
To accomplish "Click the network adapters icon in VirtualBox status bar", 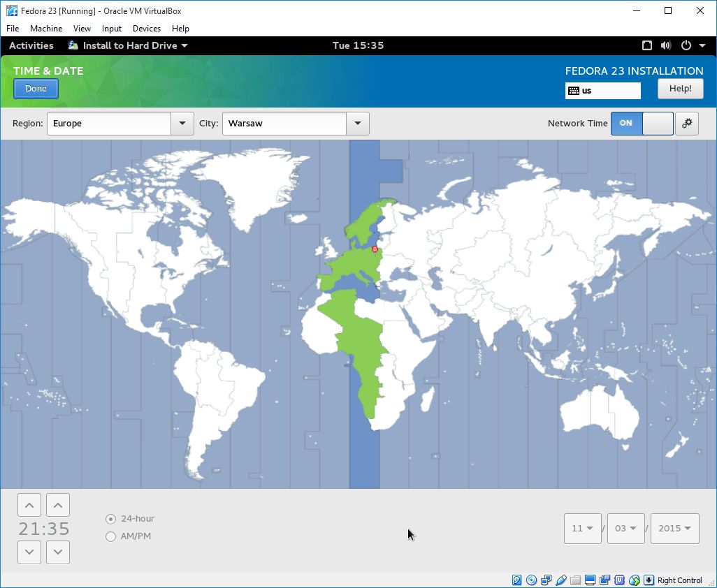I will (x=546, y=580).
